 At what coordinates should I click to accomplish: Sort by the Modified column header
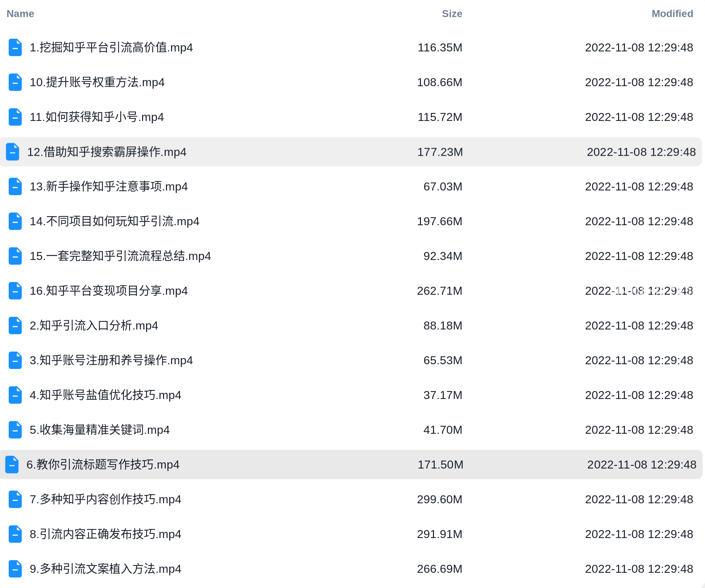(x=672, y=14)
